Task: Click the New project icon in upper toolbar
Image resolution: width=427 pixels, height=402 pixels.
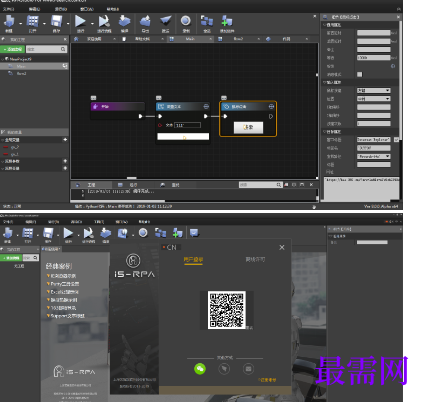Action: [9, 21]
